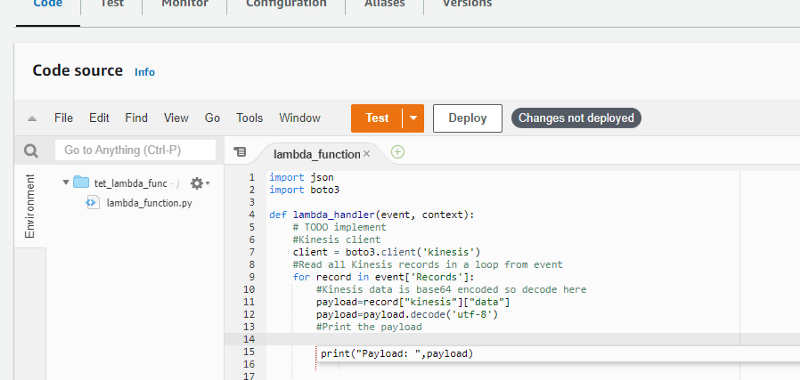Open the Info link beside Code source
The height and width of the screenshot is (380, 800).
pyautogui.click(x=144, y=72)
